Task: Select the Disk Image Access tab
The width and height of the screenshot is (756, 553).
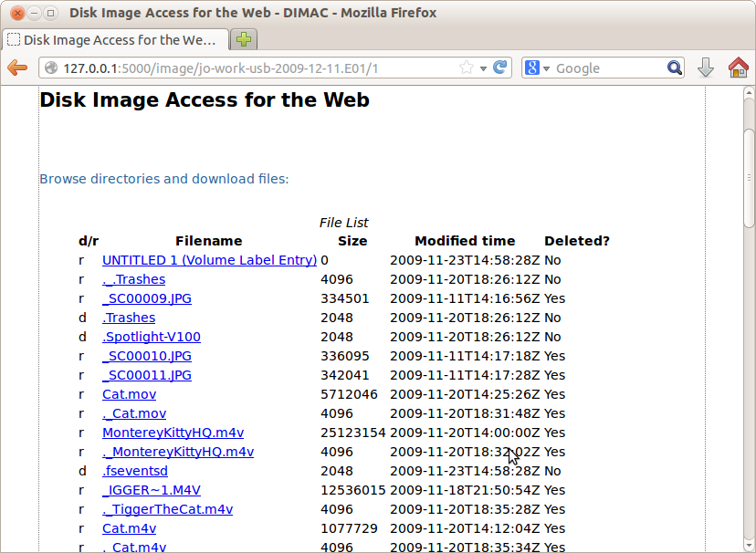Action: 116,39
